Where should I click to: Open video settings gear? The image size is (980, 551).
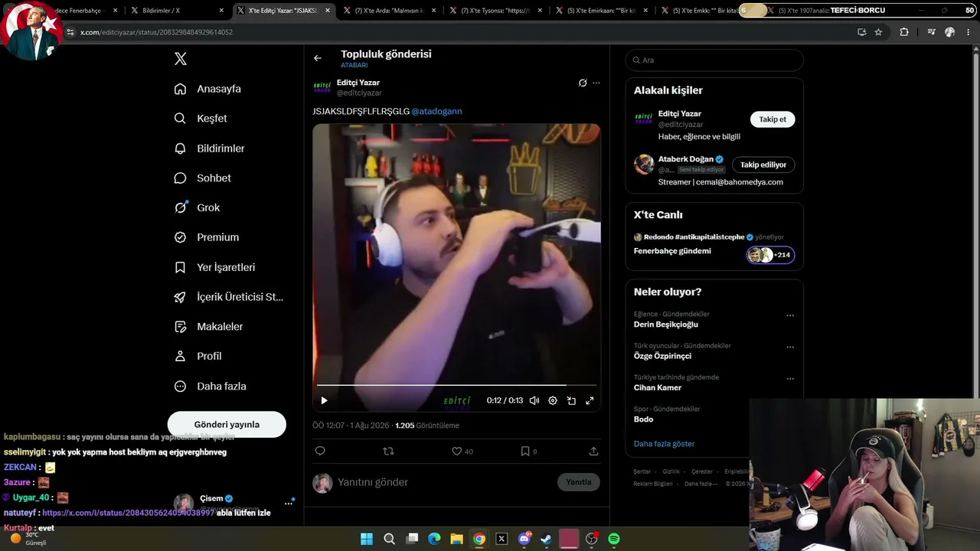(x=553, y=400)
